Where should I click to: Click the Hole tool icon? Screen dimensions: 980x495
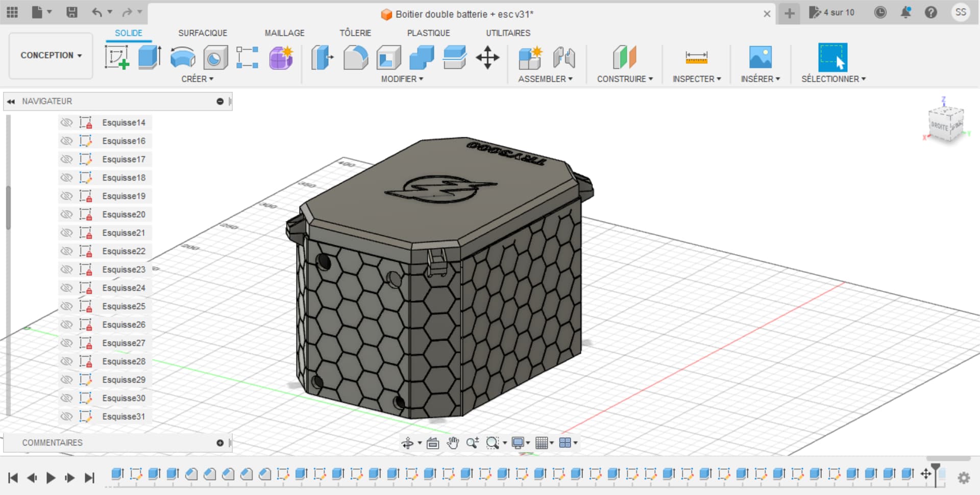(x=215, y=57)
